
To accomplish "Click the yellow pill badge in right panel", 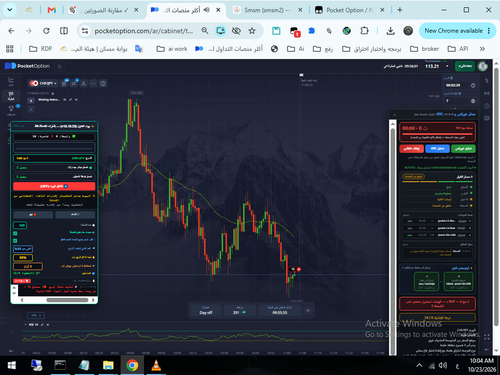I will tap(413, 177).
